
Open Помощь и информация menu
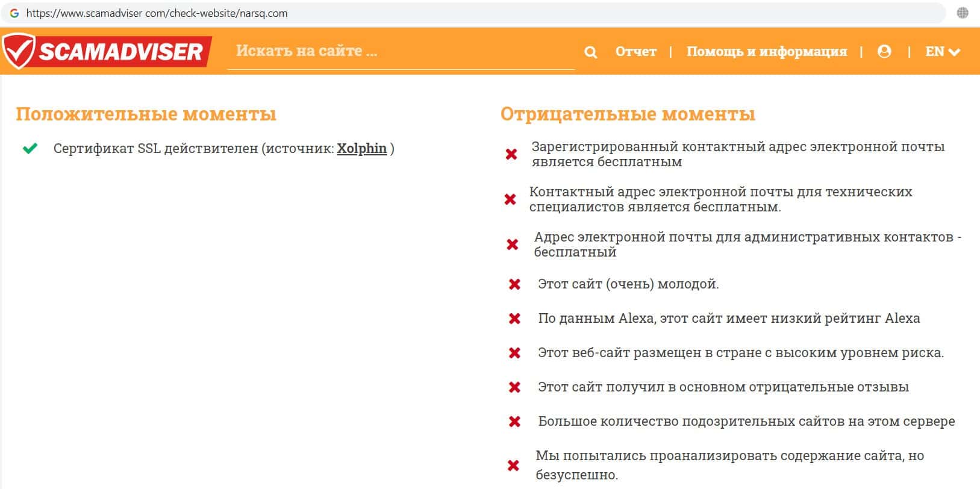pos(767,52)
